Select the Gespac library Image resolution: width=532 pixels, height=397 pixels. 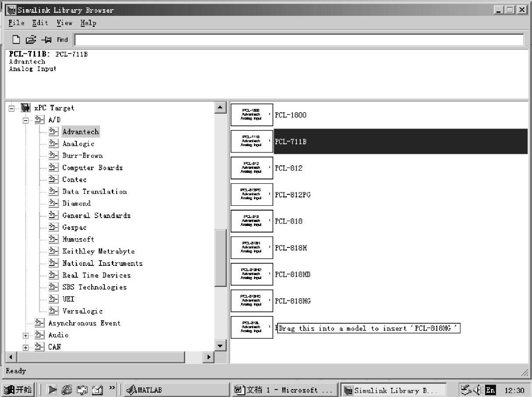[x=75, y=227]
